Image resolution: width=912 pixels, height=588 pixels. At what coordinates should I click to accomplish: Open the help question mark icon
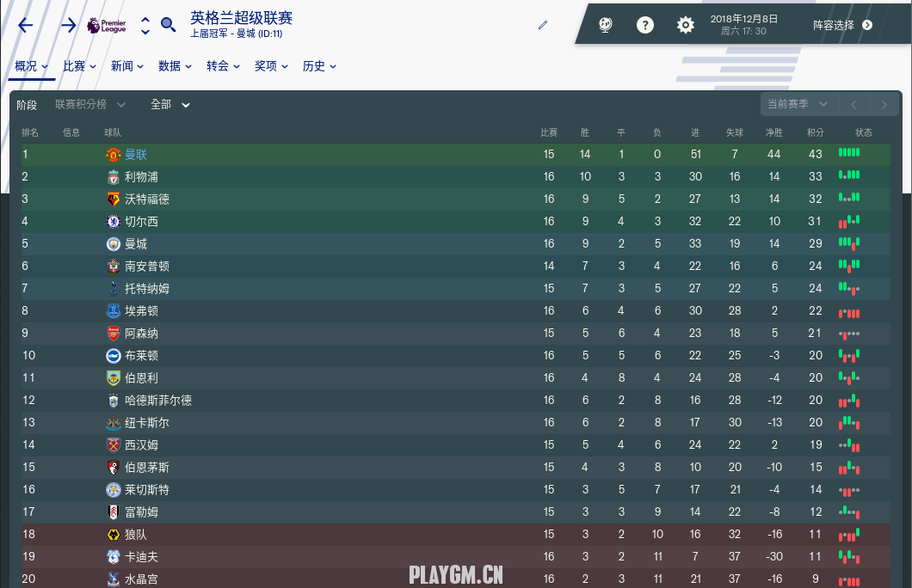(x=645, y=25)
